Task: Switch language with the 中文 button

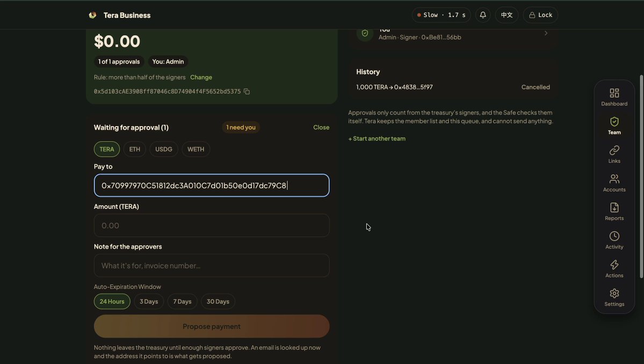Action: pyautogui.click(x=506, y=15)
